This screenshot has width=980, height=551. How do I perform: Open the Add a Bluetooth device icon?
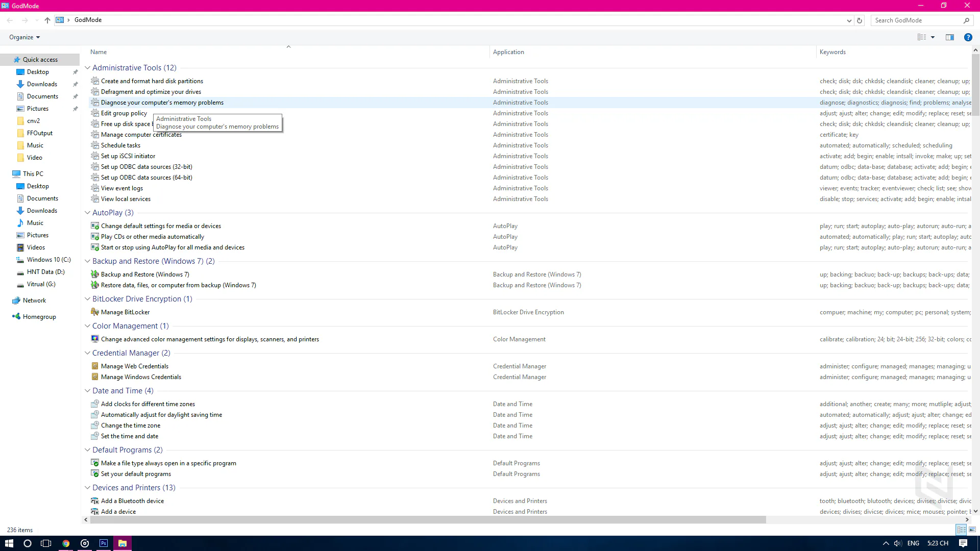pos(95,501)
